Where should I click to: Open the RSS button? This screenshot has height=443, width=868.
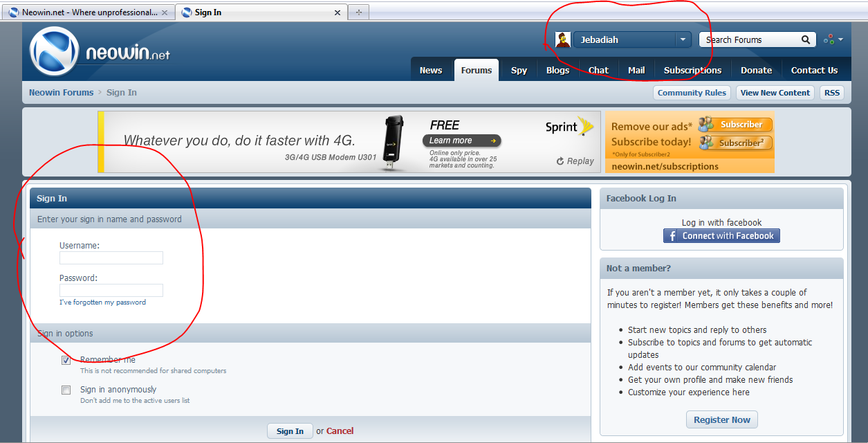click(831, 93)
